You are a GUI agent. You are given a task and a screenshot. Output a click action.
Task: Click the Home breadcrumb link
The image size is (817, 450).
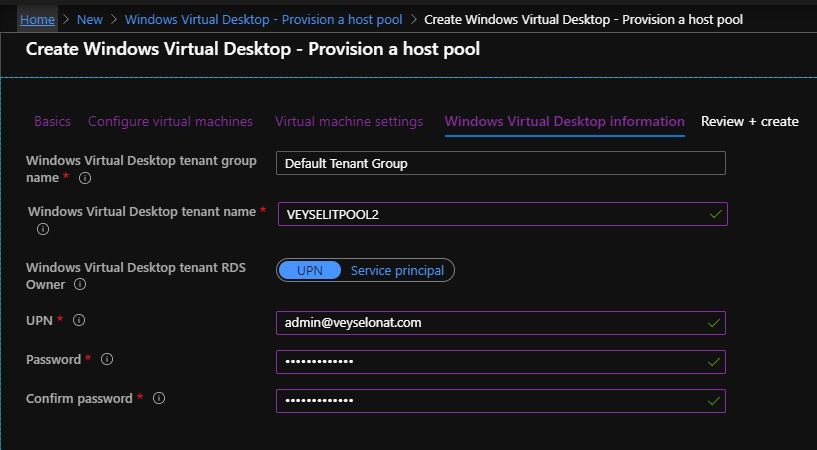click(37, 20)
